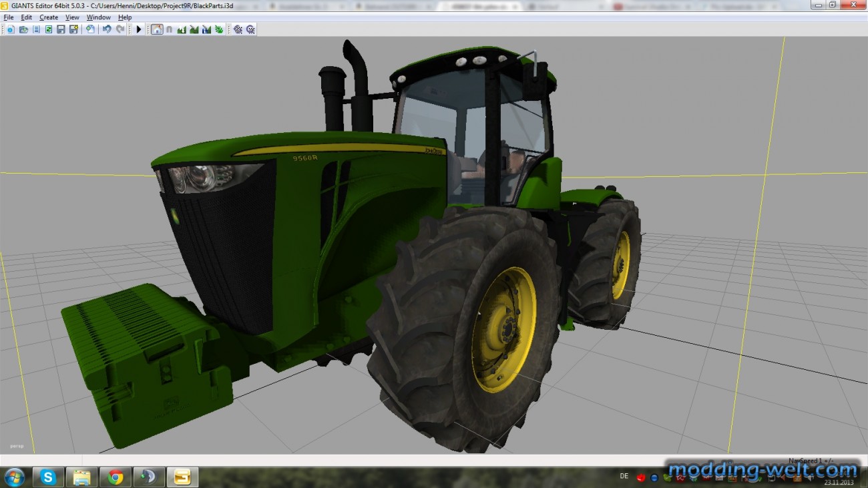Click the GIANTS Editor taskbar button
Image resolution: width=868 pixels, height=488 pixels.
(182, 477)
